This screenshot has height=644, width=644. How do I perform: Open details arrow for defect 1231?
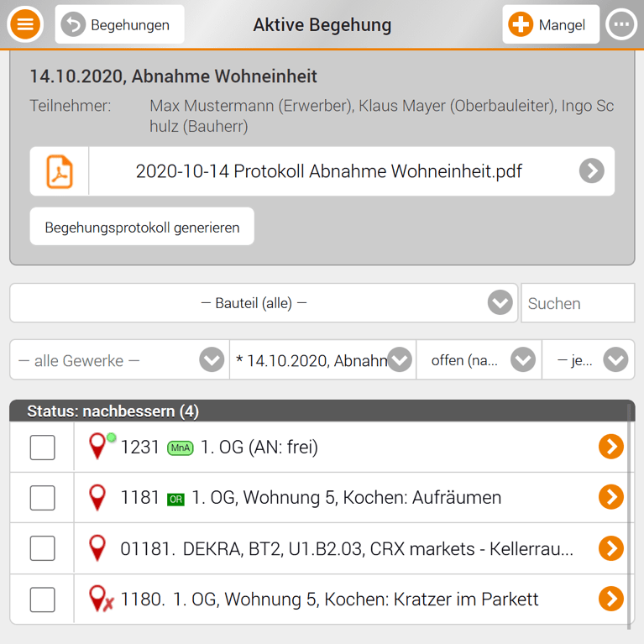610,447
